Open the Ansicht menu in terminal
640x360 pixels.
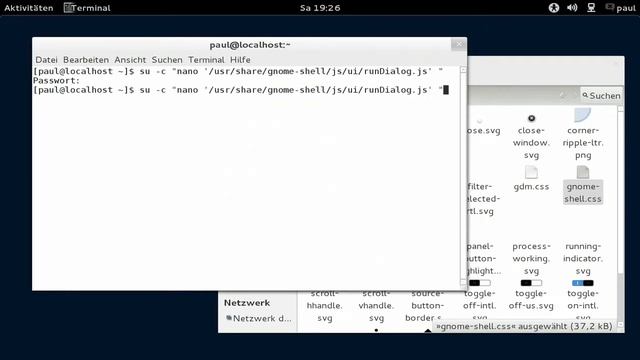pos(130,60)
